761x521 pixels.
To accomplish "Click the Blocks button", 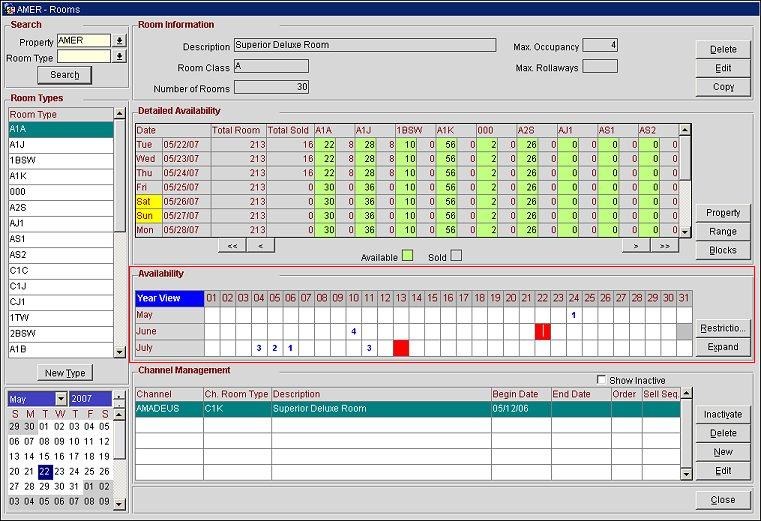I will (722, 250).
